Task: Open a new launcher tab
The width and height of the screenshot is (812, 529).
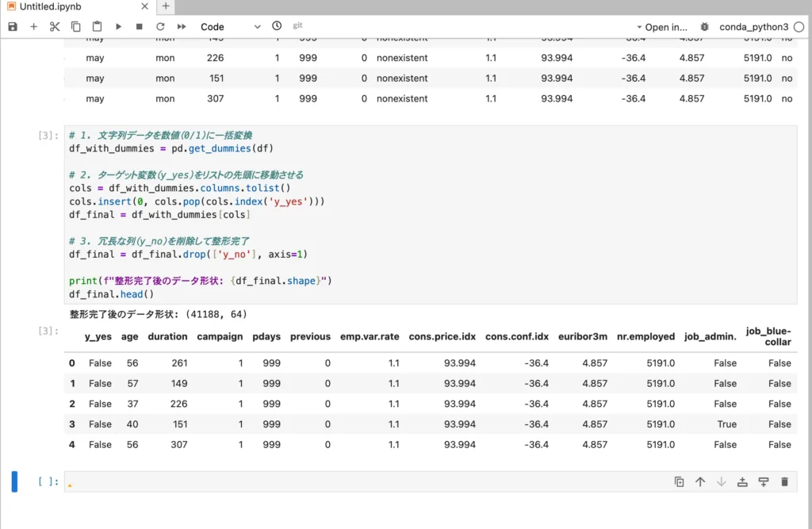Action: tap(166, 6)
